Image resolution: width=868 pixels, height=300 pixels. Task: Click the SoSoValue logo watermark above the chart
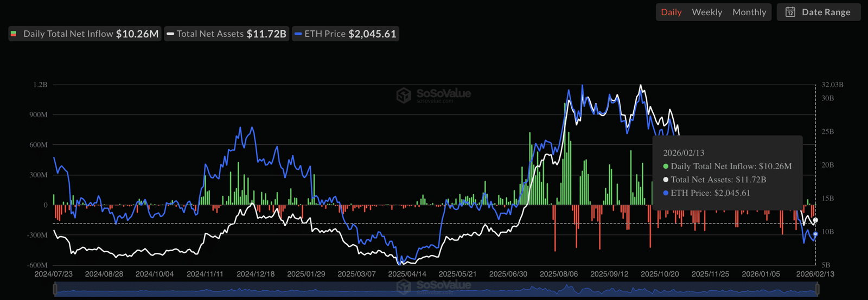[x=404, y=95]
